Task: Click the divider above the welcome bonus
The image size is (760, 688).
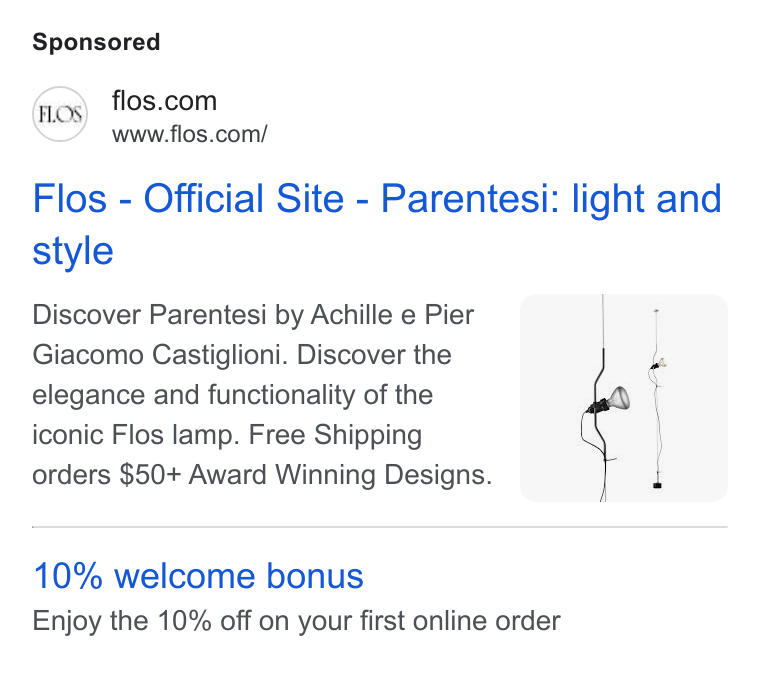Action: 380,527
